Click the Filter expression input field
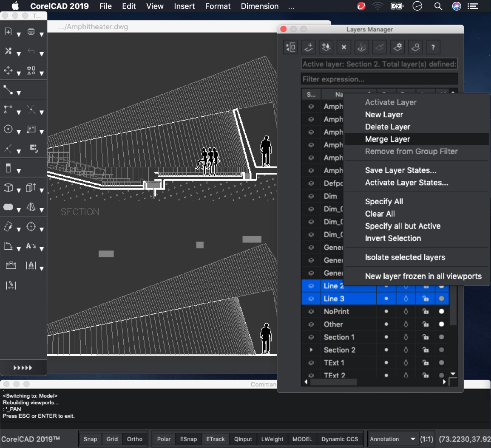This screenshot has height=448, width=491. [x=379, y=79]
